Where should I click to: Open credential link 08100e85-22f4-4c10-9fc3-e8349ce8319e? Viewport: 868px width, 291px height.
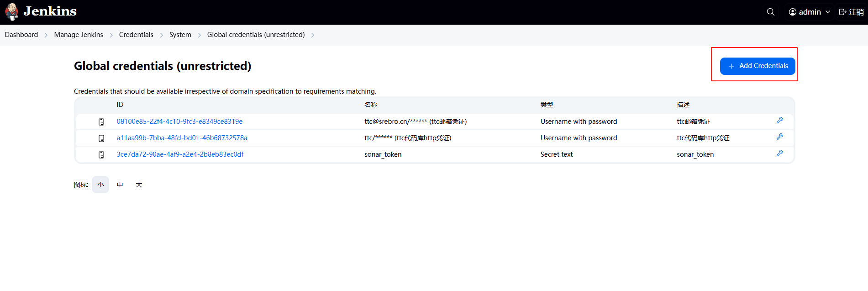click(179, 122)
